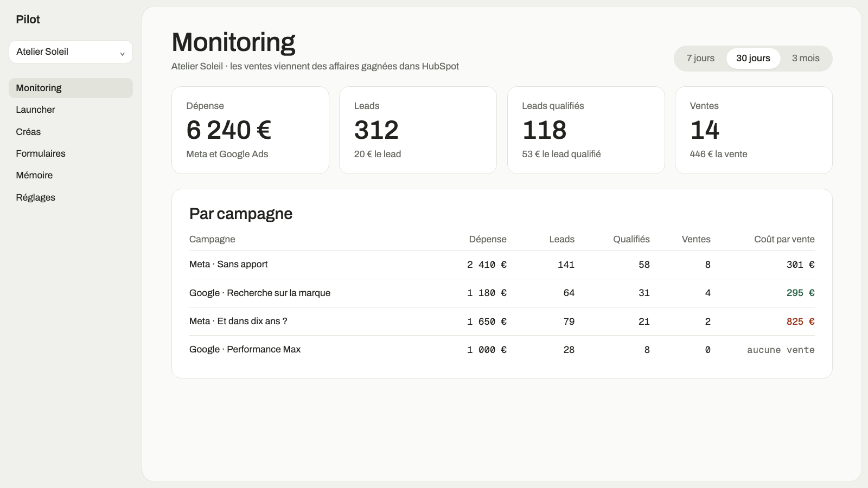Click the '446 € la vente' subtitle
Image resolution: width=868 pixels, height=488 pixels.
tap(718, 154)
